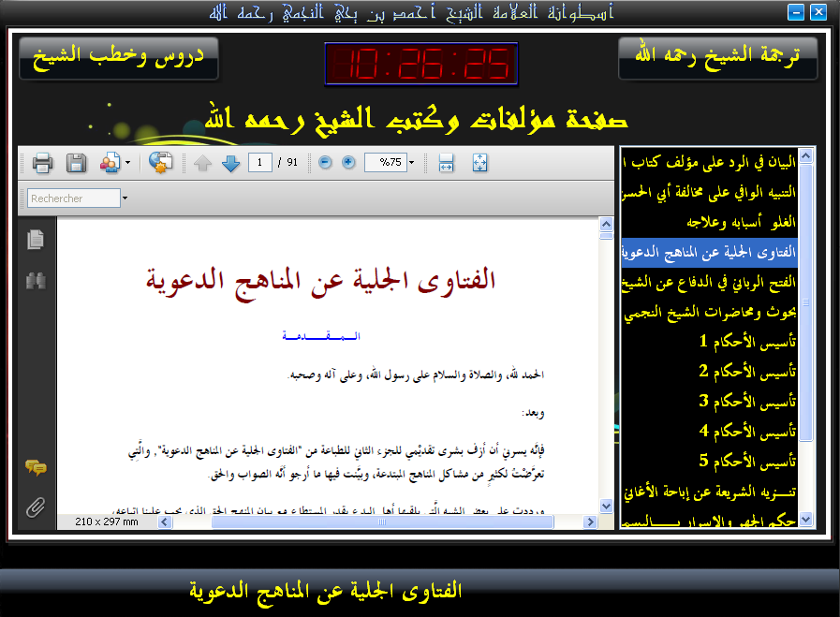Open the دروس وخطب الشيخ button
This screenshot has height=617, width=840.
point(119,57)
